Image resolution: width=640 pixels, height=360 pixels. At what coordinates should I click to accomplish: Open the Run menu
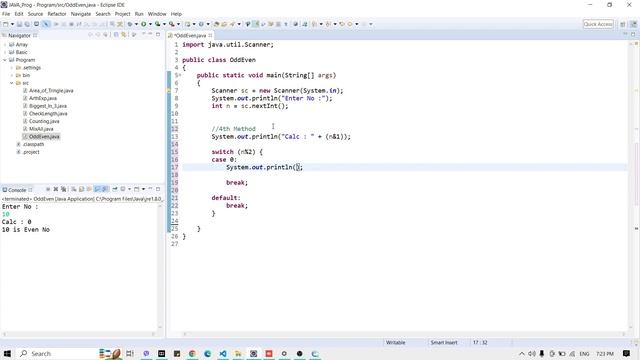tap(139, 14)
